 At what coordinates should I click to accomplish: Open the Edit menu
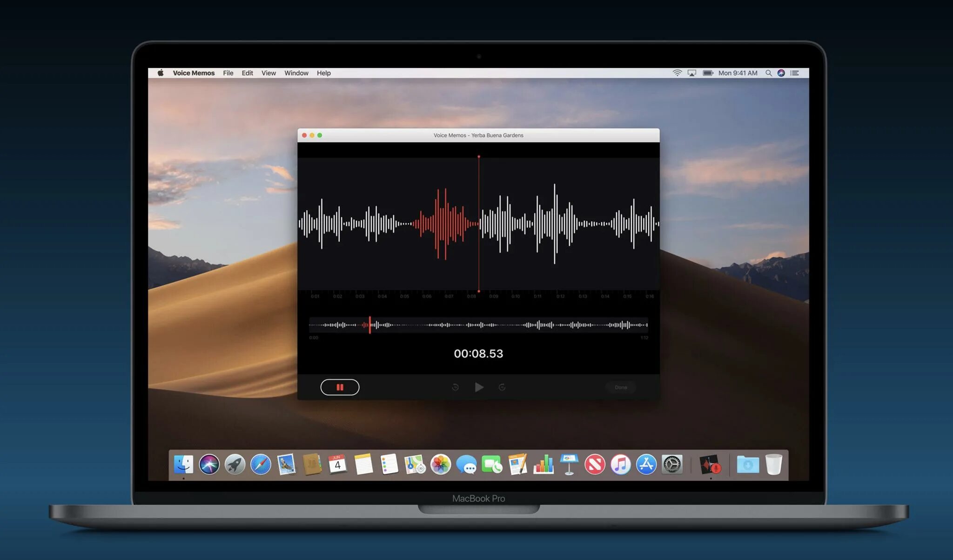coord(247,73)
